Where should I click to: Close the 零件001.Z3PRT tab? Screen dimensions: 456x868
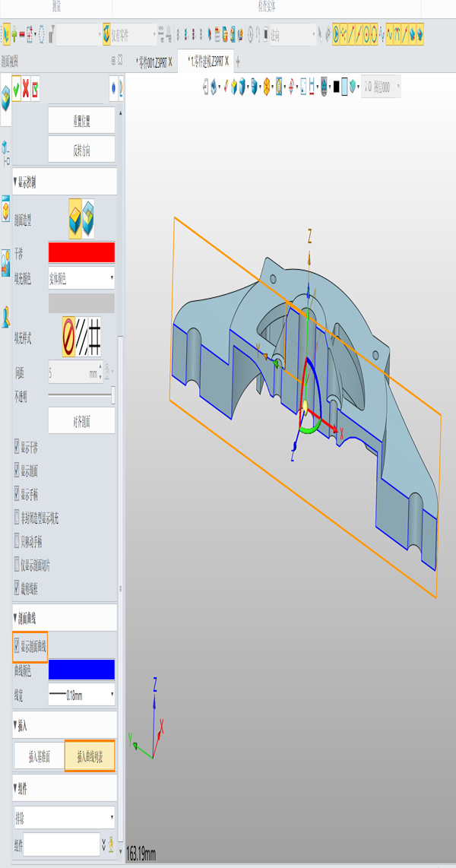click(170, 62)
